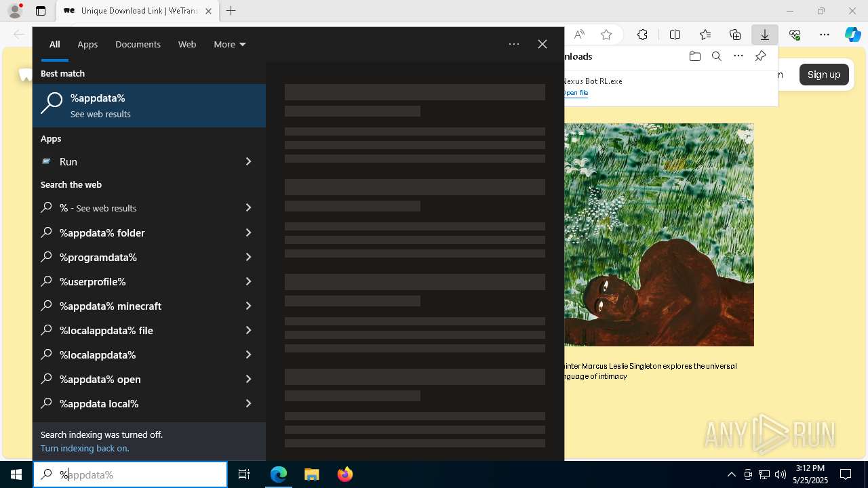Show hidden system tray icons

click(x=731, y=474)
